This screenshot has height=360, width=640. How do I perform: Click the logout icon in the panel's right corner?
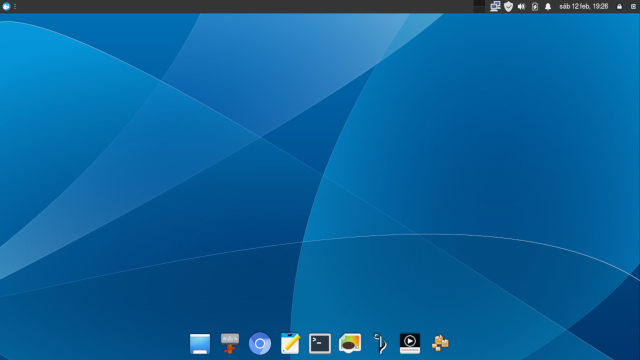pos(633,6)
